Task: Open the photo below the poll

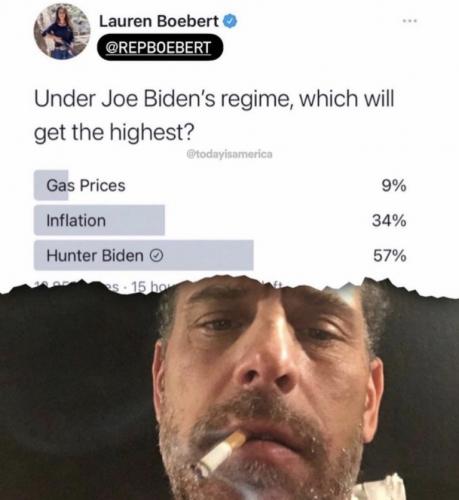Action: click(x=229, y=390)
